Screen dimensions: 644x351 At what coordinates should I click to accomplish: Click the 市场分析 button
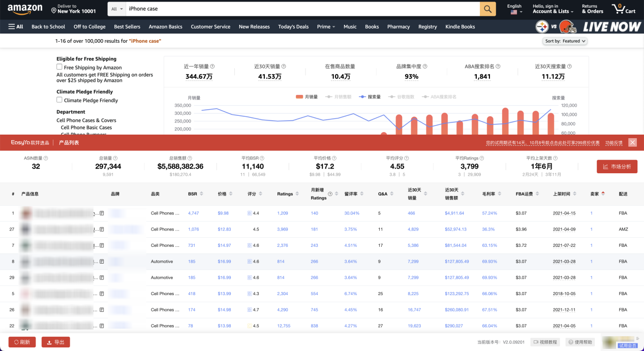617,167
